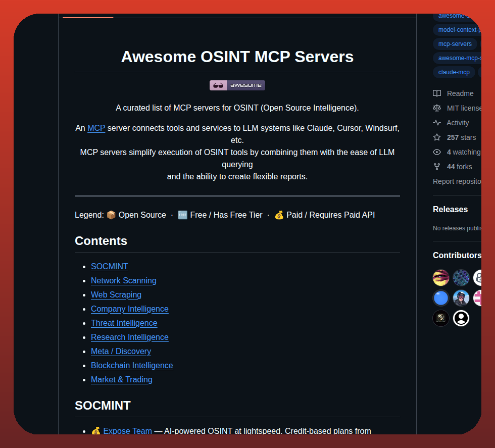View the 257 stars list
Image resolution: width=495 pixels, height=448 pixels.
pyautogui.click(x=461, y=137)
